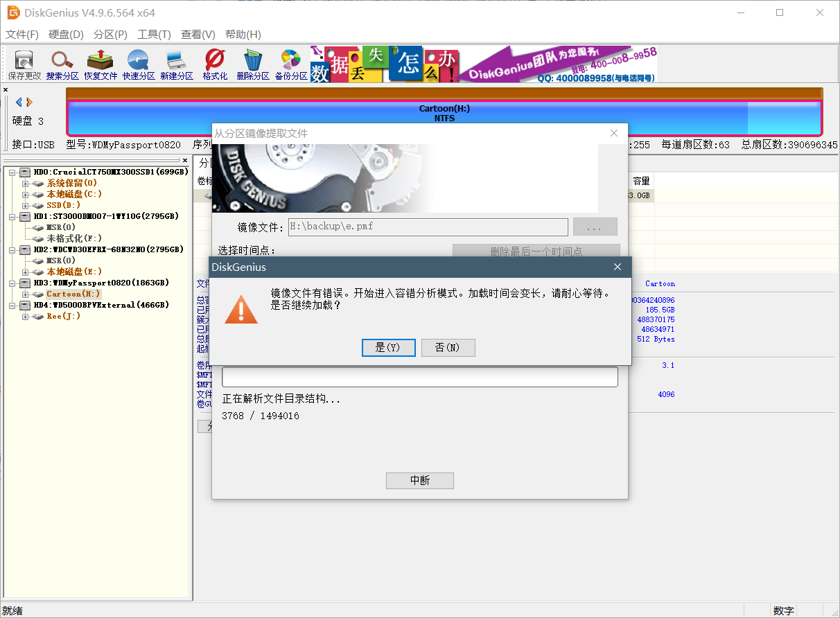Expand the 本地磁盘(E:) tree node

[26, 272]
